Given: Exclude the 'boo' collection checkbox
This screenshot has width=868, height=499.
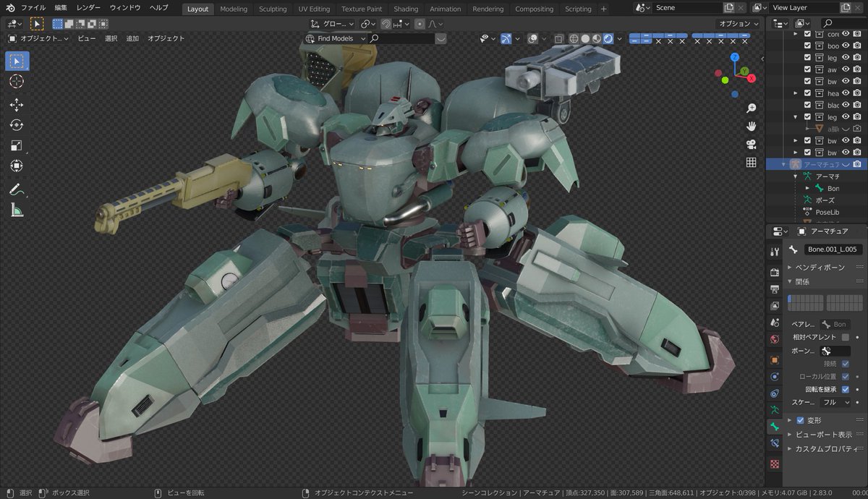Looking at the screenshot, I should [808, 46].
